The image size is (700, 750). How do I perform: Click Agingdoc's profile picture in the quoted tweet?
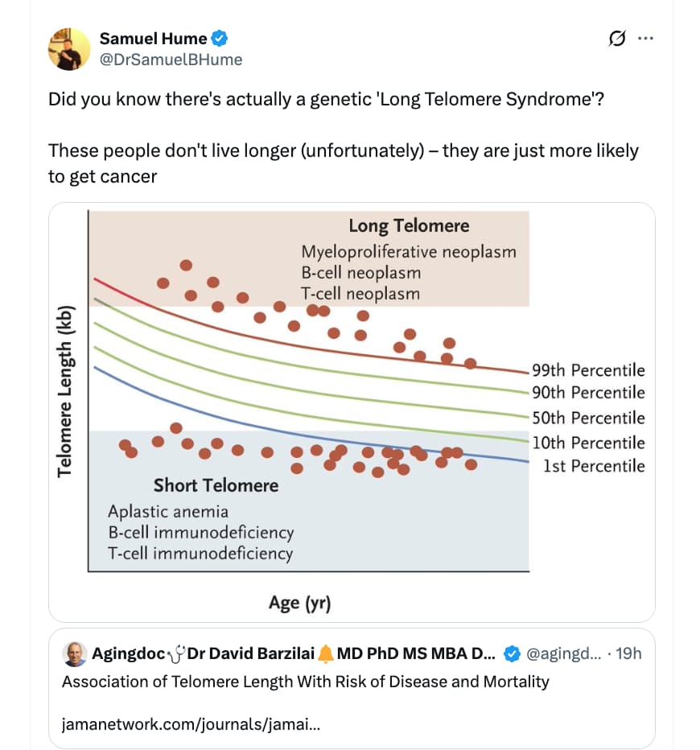[x=74, y=653]
